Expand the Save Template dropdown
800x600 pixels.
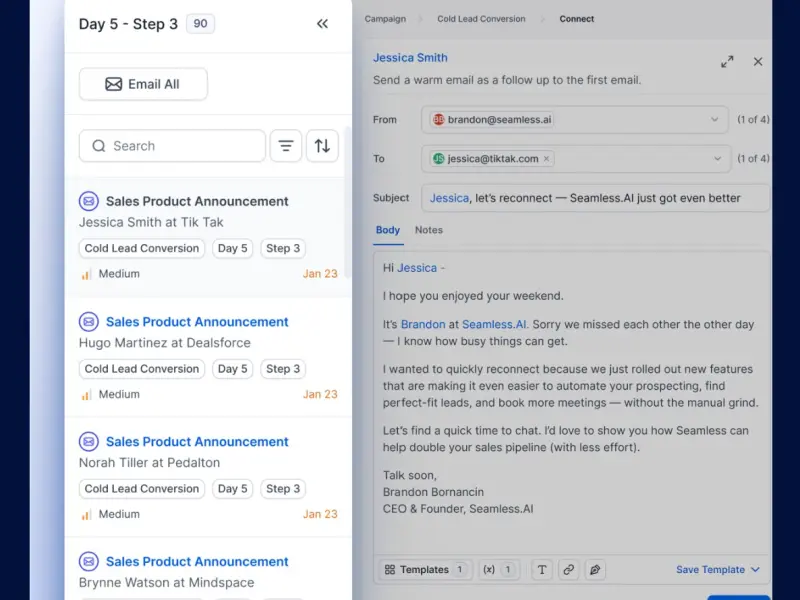click(755, 570)
